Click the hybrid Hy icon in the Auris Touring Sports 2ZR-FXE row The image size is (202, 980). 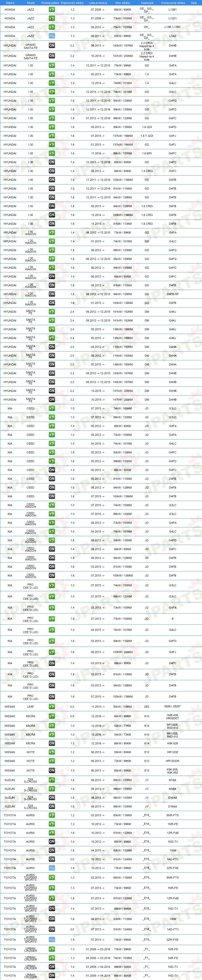point(52,940)
